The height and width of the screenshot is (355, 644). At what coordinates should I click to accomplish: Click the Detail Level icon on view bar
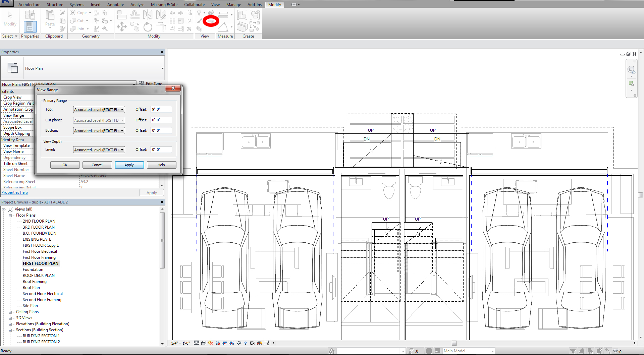click(197, 343)
